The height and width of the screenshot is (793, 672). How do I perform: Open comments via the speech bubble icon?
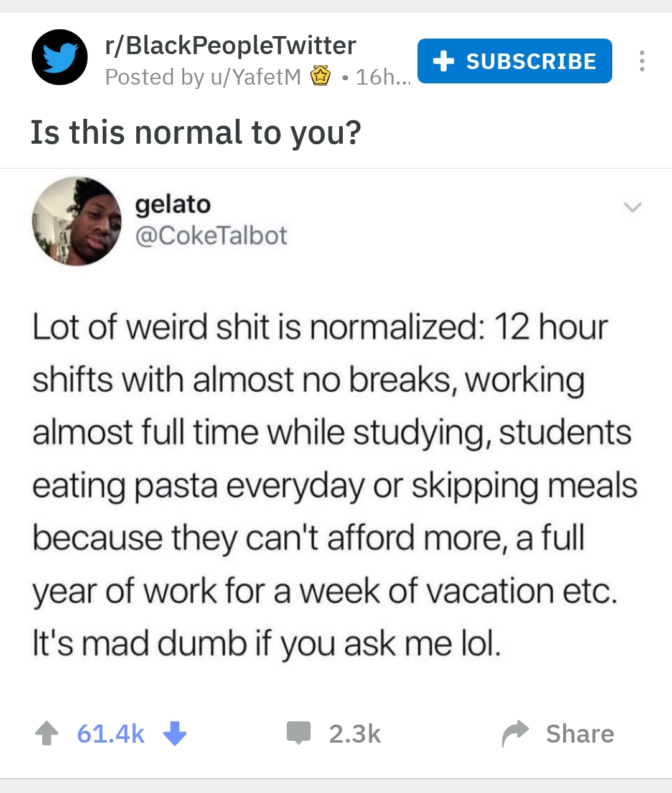pos(298,733)
